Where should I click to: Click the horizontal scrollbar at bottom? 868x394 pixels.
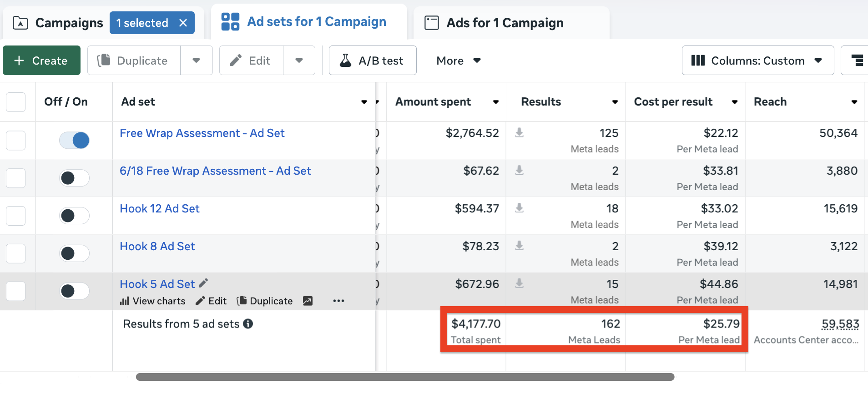pyautogui.click(x=405, y=377)
